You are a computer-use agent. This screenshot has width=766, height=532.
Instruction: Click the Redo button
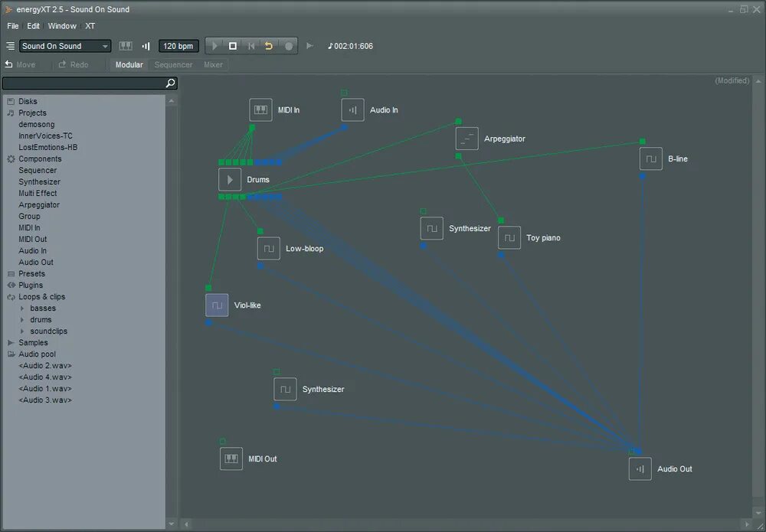(75, 64)
